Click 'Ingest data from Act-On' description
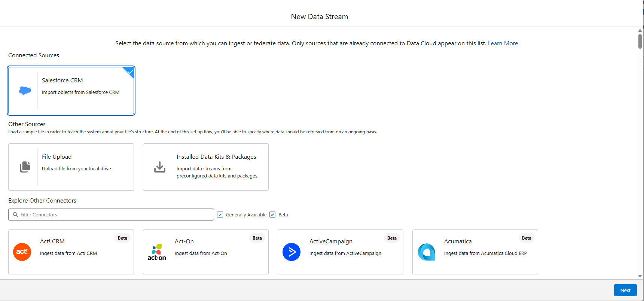Viewport: 644px width, 301px height. pos(201,253)
